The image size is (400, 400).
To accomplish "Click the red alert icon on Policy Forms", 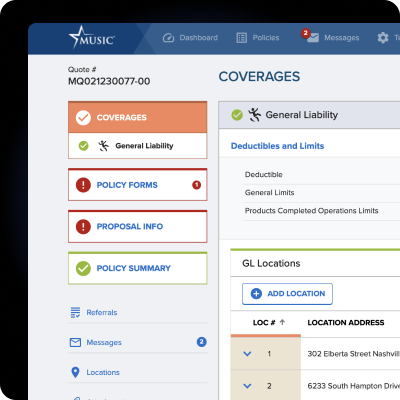I will pyautogui.click(x=83, y=185).
